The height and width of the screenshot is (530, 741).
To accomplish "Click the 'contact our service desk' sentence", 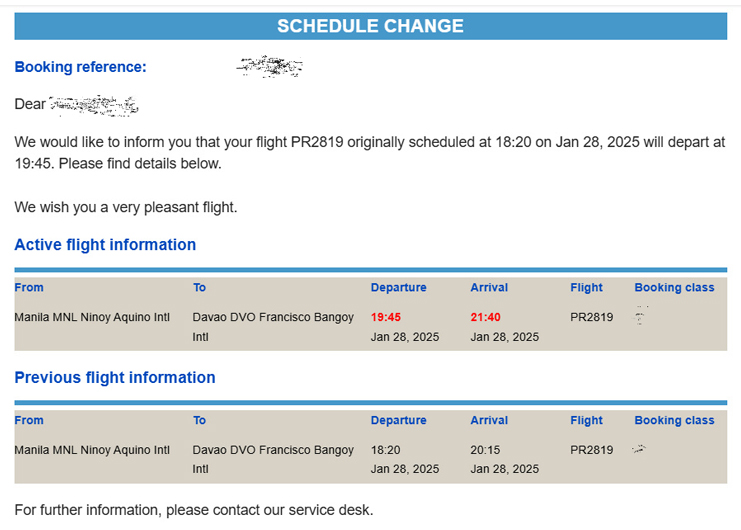I will 194,510.
